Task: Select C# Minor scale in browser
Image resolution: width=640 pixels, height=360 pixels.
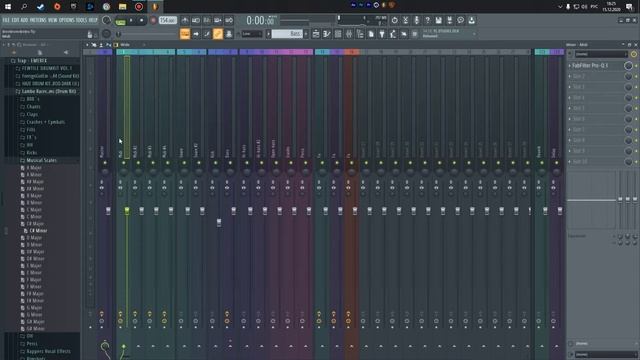Action: click(38, 231)
